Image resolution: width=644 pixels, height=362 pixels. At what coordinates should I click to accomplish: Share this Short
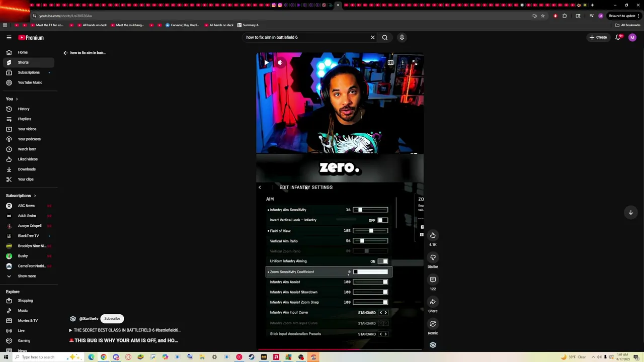pyautogui.click(x=433, y=302)
